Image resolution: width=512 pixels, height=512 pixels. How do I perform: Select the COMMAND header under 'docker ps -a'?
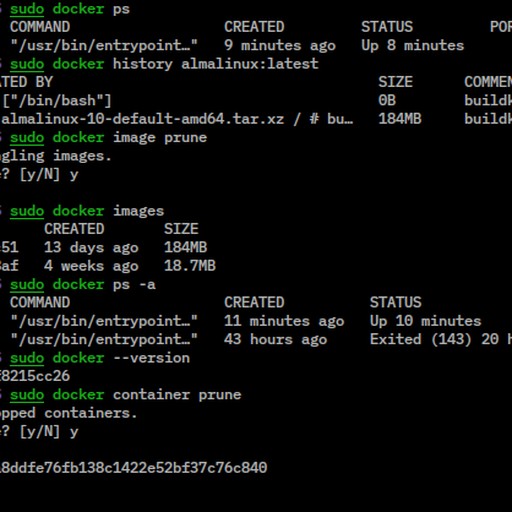40,302
